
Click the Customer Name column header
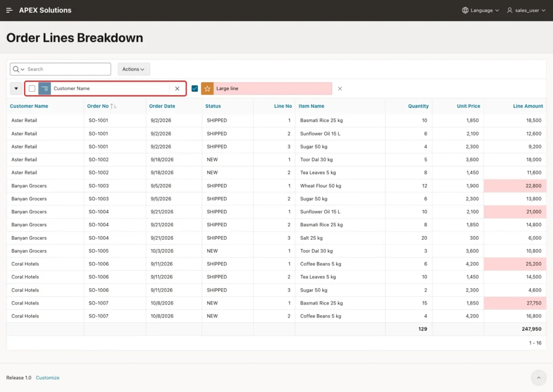(29, 106)
